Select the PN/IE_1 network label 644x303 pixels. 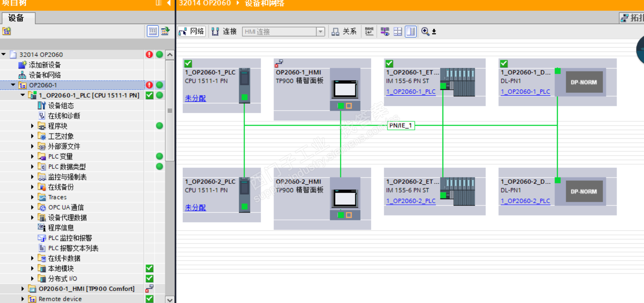pos(401,126)
